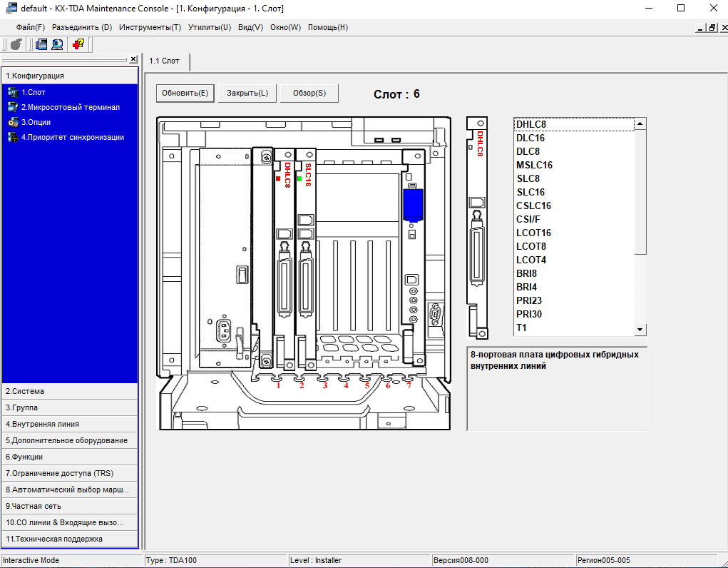Viewport: 728px width, 568px height.
Task: Select the DHLC8 card in cabinet slot 1
Action: 284,260
